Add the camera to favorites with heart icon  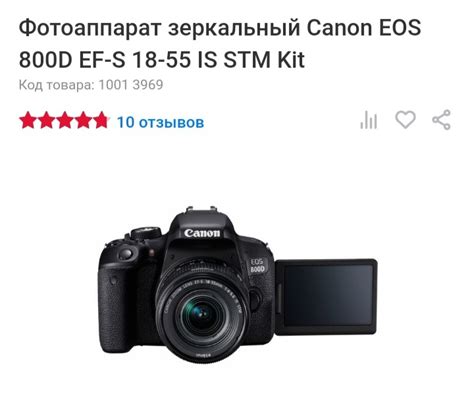pos(405,119)
